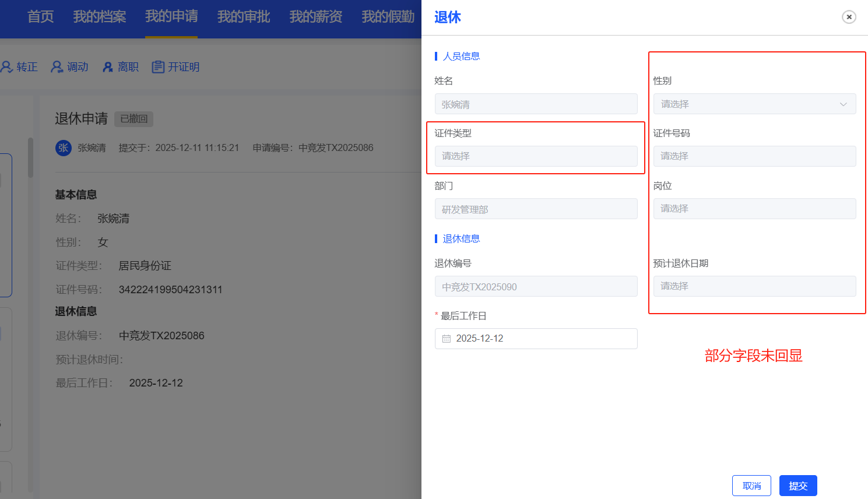868x499 pixels.
Task: Go to the 我的审批 tab
Action: click(244, 17)
